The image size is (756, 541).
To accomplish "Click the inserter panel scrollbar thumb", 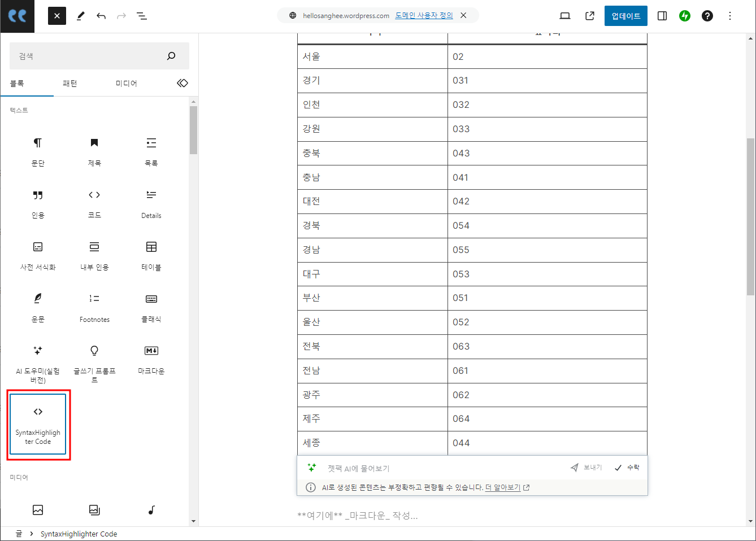I will [194, 130].
